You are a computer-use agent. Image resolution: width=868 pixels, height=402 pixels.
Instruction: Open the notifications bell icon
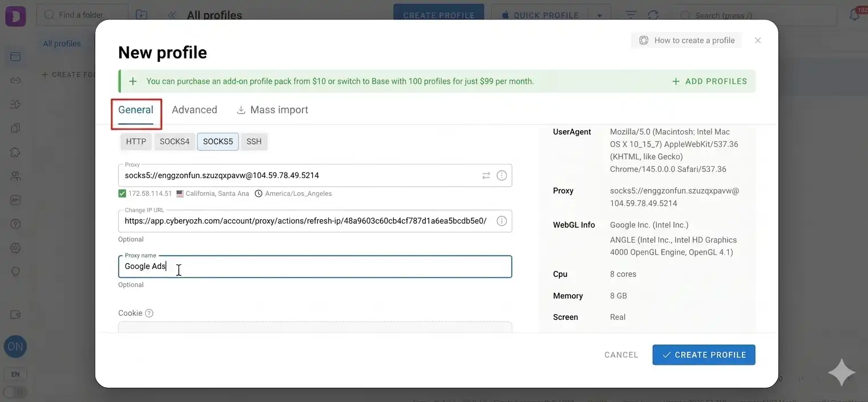[854, 15]
